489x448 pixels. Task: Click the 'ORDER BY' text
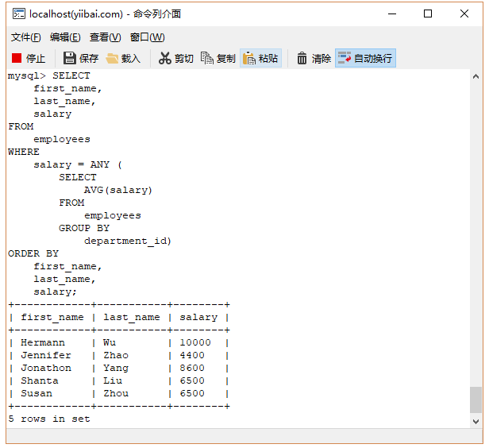[33, 253]
